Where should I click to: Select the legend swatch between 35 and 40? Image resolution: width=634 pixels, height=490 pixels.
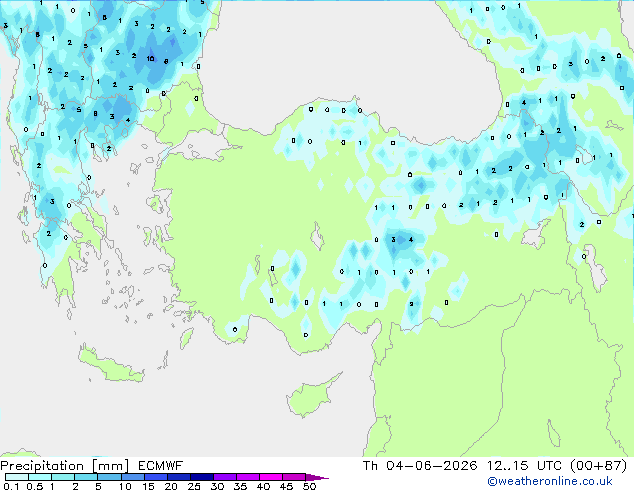point(248,477)
